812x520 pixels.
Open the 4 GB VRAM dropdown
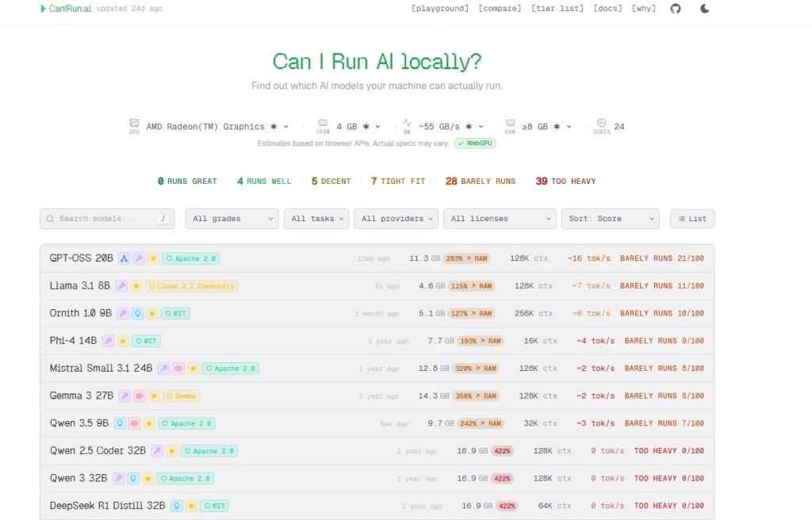coord(358,126)
